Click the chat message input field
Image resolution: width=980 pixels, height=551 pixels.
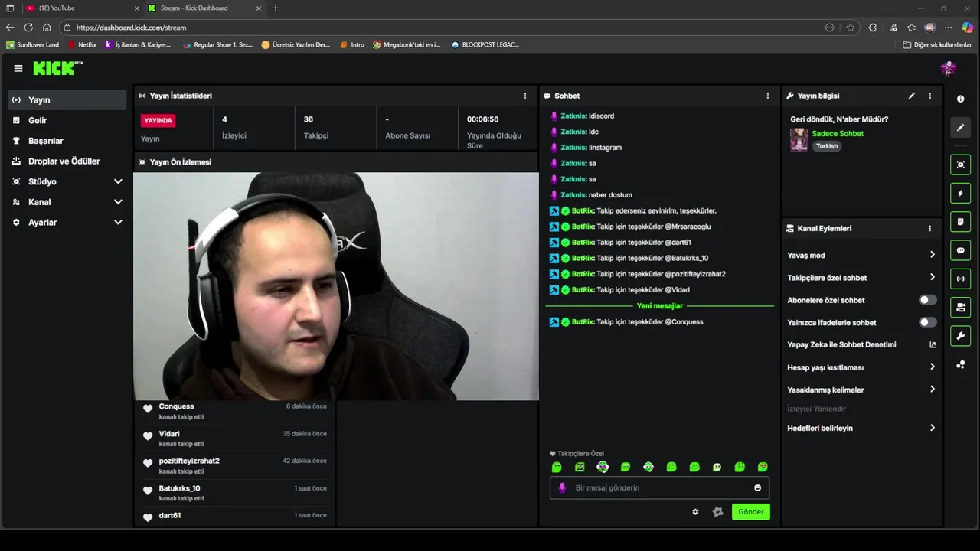pyautogui.click(x=659, y=487)
